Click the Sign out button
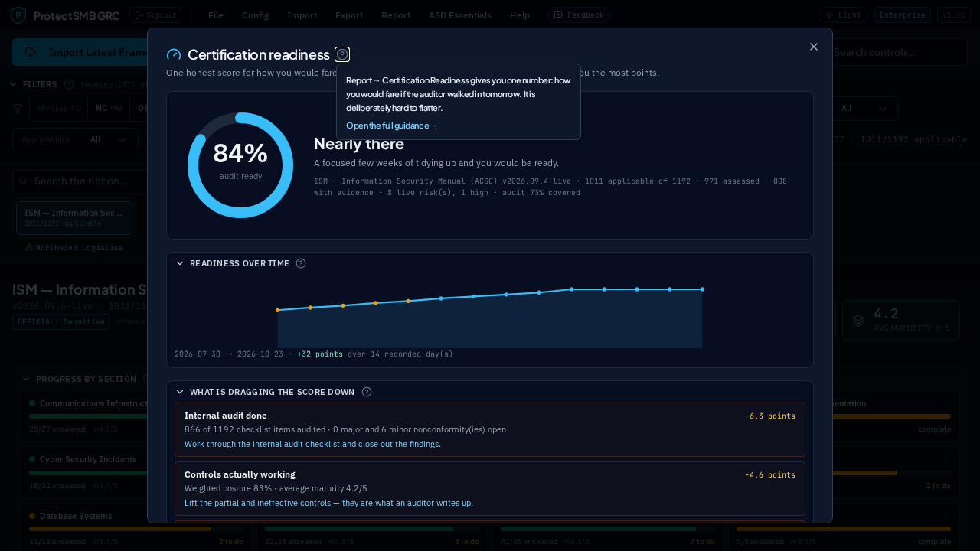980x551 pixels. [155, 15]
